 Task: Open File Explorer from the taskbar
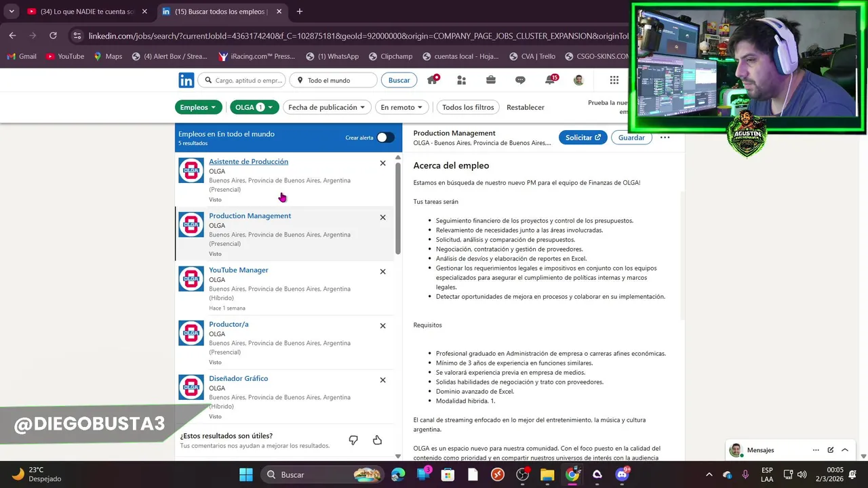pyautogui.click(x=547, y=474)
